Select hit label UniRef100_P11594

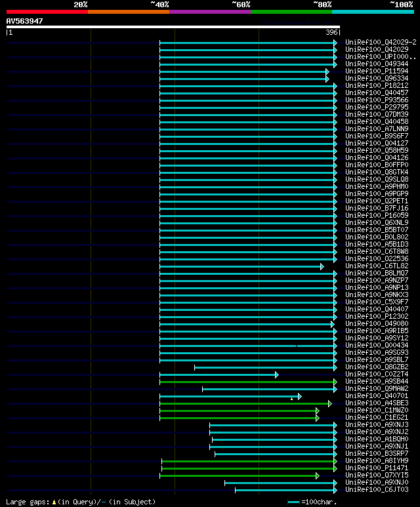(x=377, y=71)
